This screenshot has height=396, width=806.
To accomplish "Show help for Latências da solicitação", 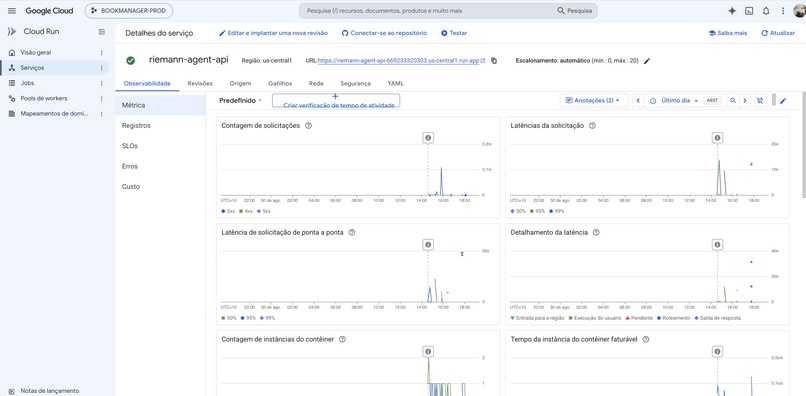I will 592,125.
